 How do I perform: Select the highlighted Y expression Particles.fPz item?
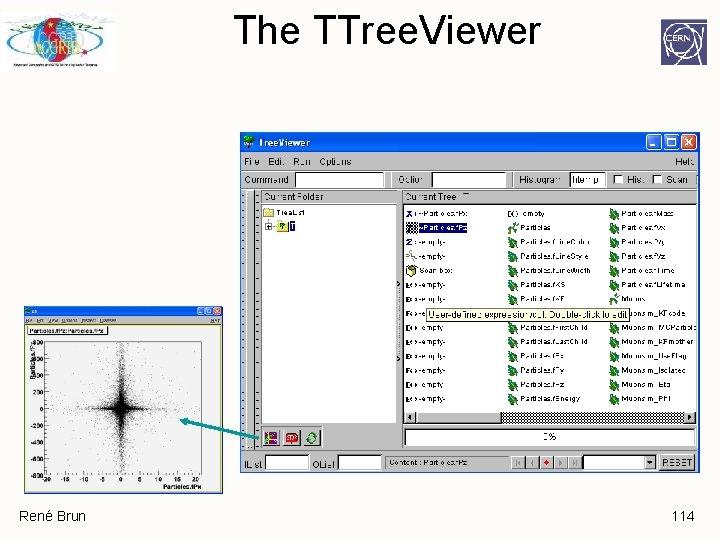pyautogui.click(x=437, y=228)
